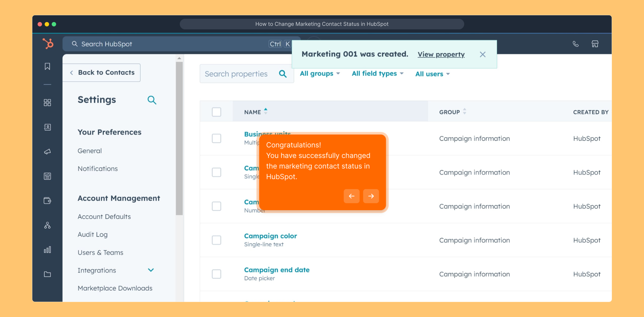Open the bookmarks icon in left sidebar
The image size is (644, 317).
coord(47,66)
